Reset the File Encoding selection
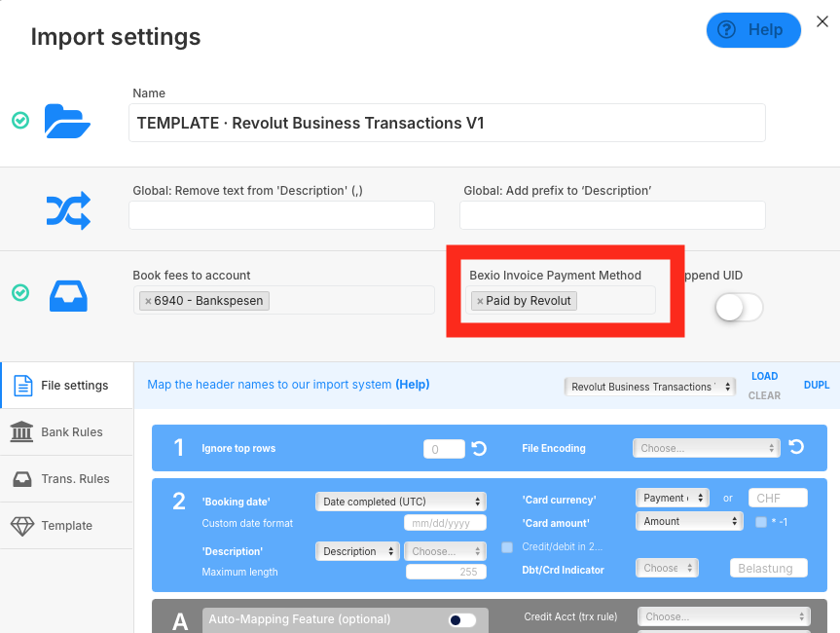The image size is (840, 633). click(x=796, y=448)
